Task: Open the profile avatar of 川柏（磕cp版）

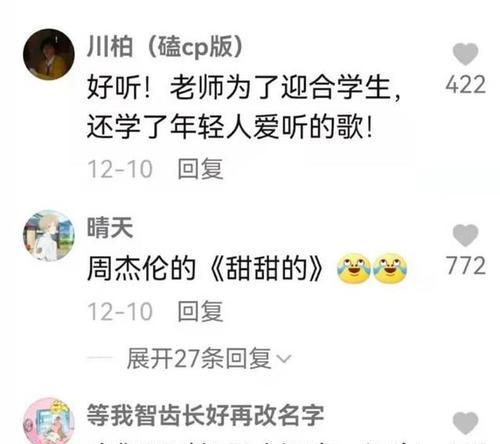Action: (49, 54)
